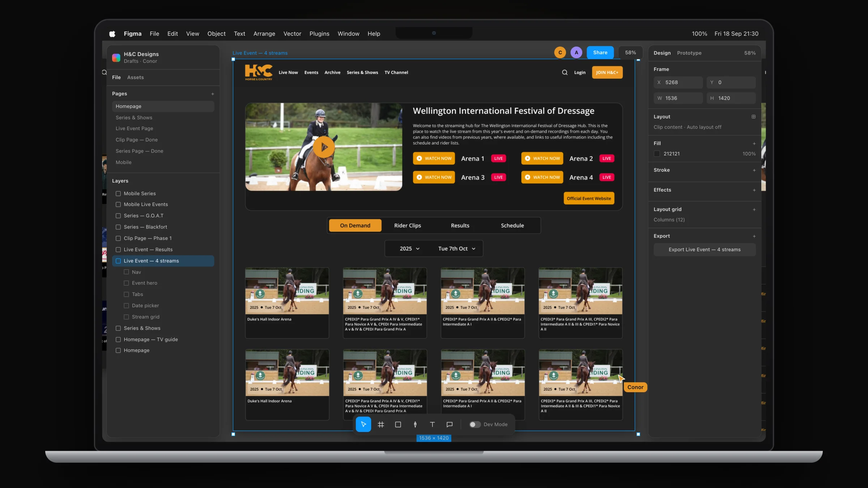Click the search icon in the H&C nav
This screenshot has height=488, width=868.
coord(565,72)
